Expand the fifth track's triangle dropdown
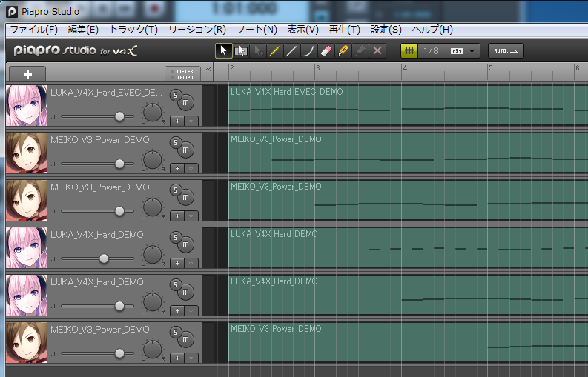Screen dimensions: 588x377 click(191, 310)
